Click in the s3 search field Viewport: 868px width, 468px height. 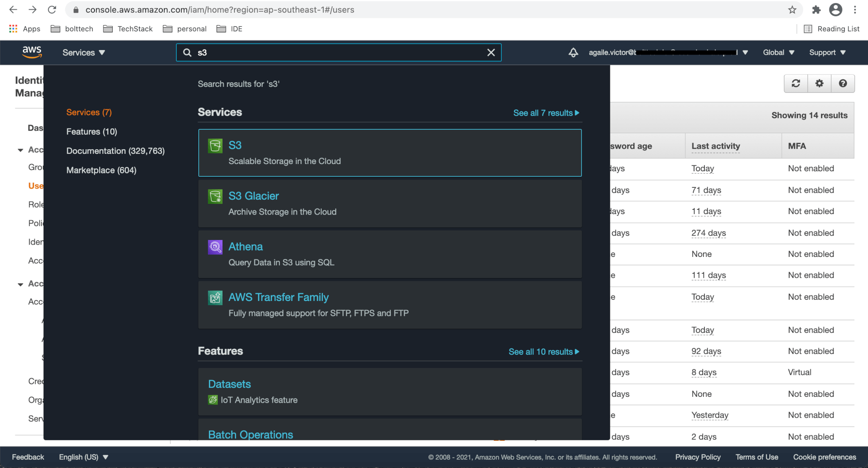click(x=339, y=53)
